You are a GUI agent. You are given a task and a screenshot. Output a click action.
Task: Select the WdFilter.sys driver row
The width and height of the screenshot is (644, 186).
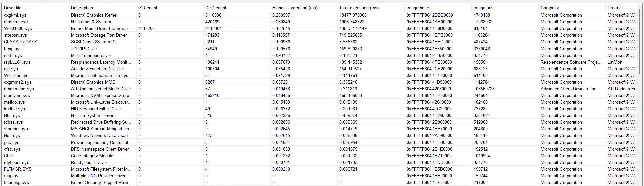319,75
